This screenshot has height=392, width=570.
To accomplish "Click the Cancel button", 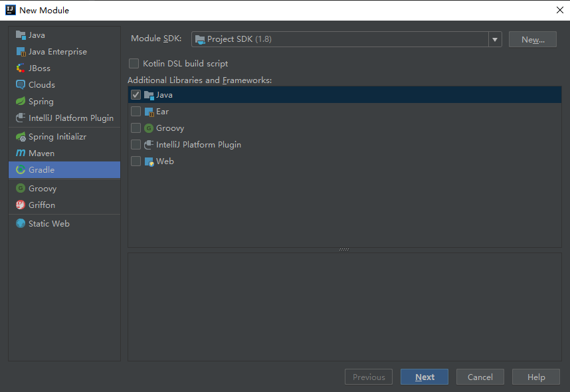I will [480, 377].
